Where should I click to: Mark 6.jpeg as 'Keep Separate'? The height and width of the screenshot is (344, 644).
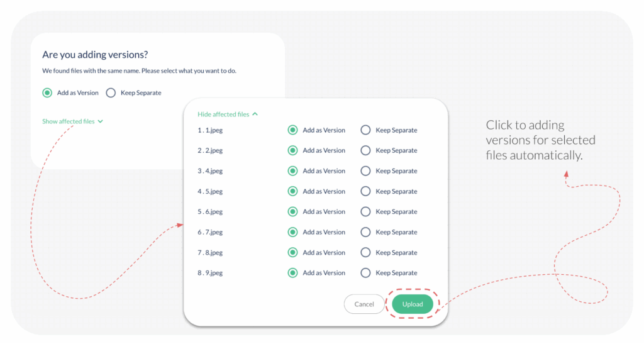(x=365, y=212)
